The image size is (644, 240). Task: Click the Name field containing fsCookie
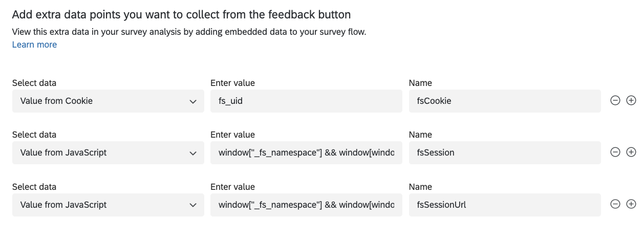click(505, 101)
